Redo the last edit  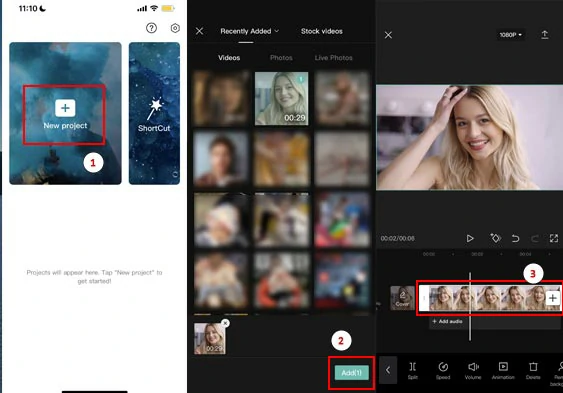(535, 238)
